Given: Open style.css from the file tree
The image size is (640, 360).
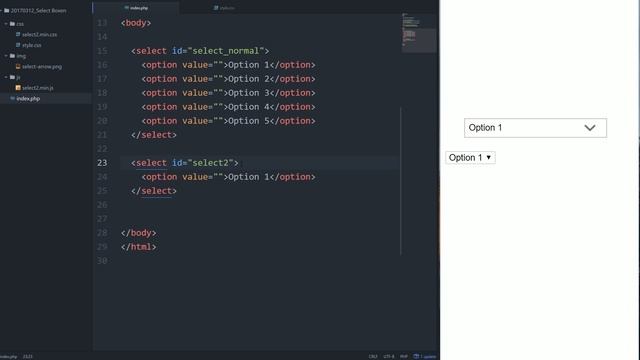Looking at the screenshot, I should coord(32,45).
